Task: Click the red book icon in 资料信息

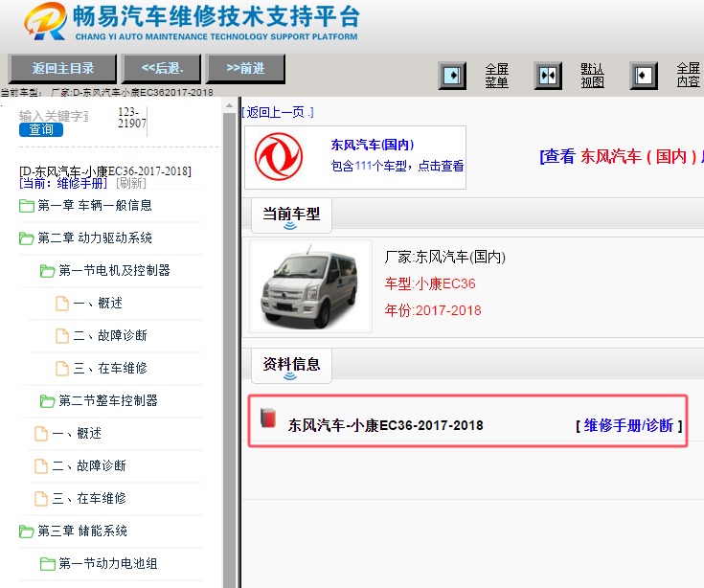Action: [268, 418]
